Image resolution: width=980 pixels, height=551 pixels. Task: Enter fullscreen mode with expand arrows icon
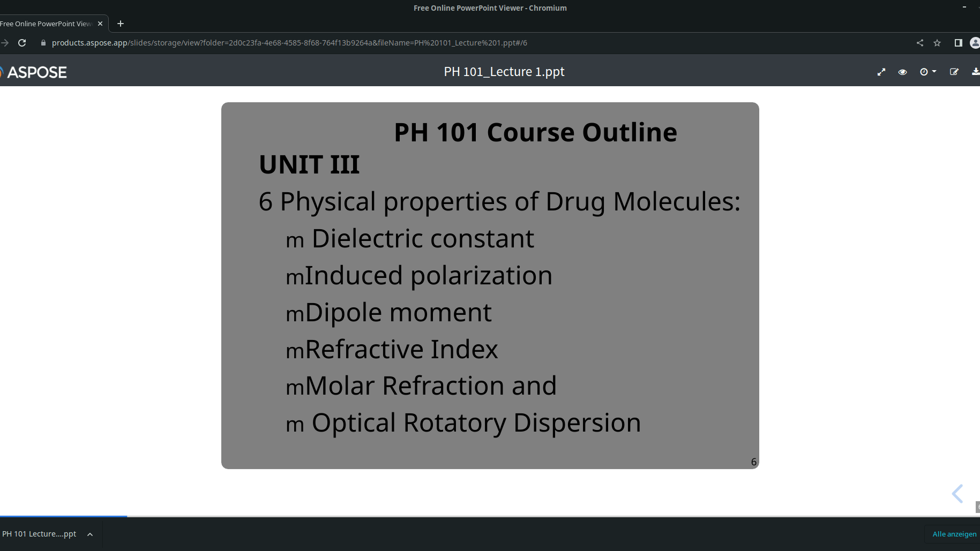click(881, 72)
